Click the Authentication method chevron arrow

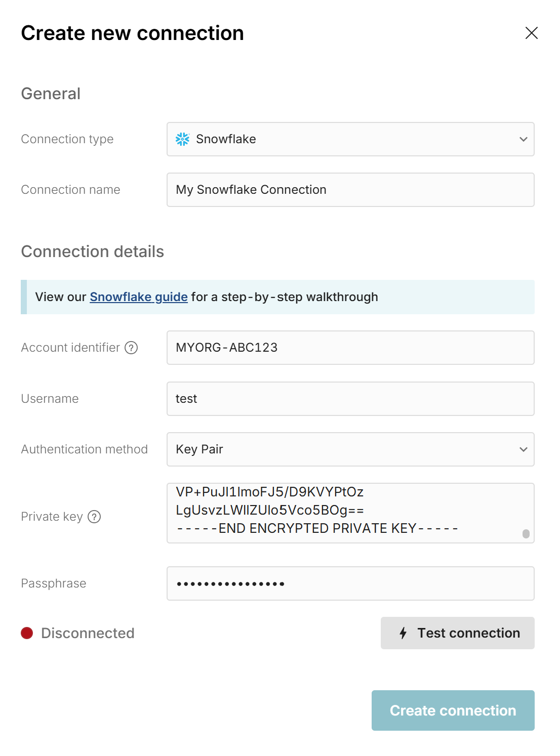(523, 449)
